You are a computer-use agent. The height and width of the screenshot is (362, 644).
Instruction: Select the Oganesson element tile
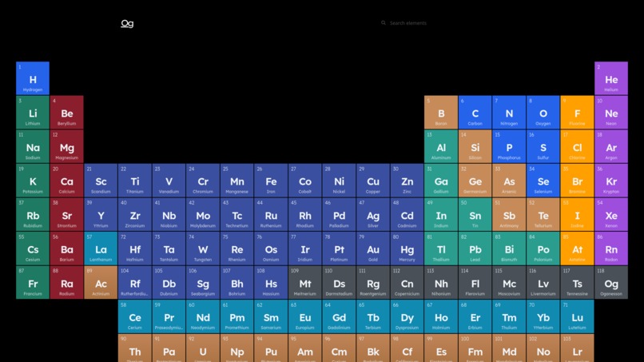[611, 283]
